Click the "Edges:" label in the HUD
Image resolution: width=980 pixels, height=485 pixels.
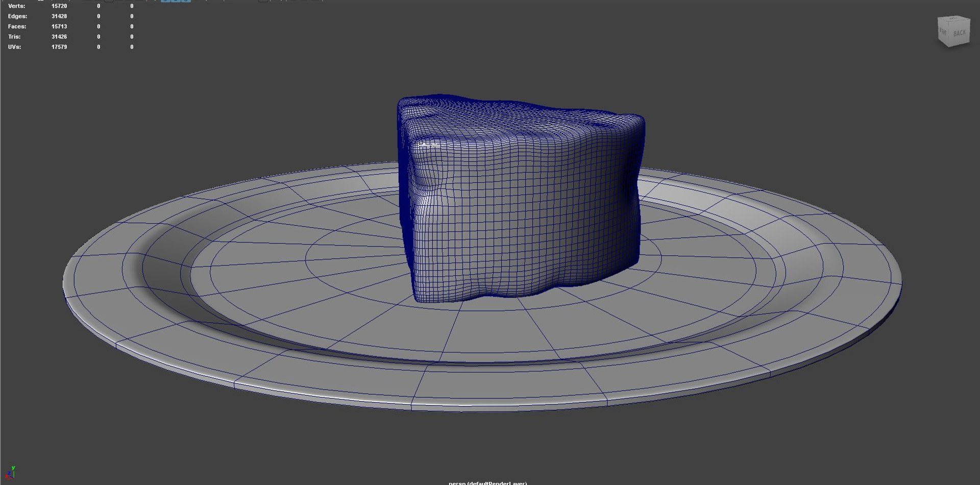(17, 16)
